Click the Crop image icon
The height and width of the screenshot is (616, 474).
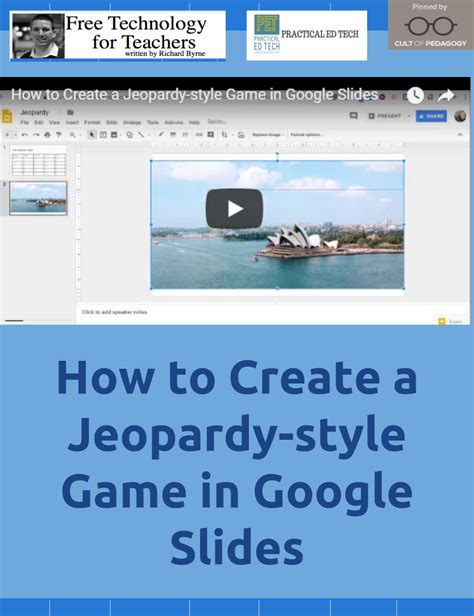coord(224,134)
